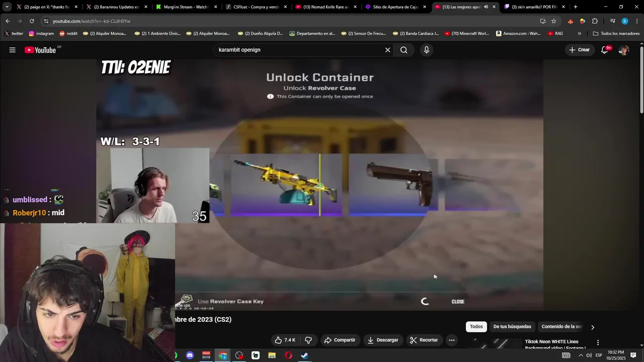Click install app icon in address bar

click(x=543, y=21)
